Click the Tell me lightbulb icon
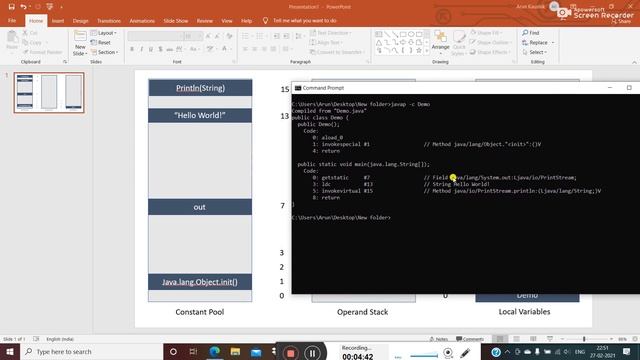Screen dimensions: 640x360 [x=265, y=20]
